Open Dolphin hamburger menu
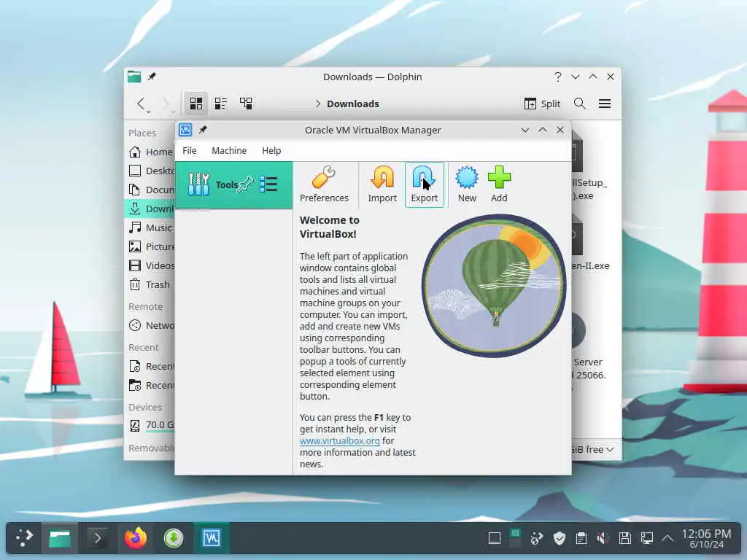The height and width of the screenshot is (560, 747). (x=605, y=104)
